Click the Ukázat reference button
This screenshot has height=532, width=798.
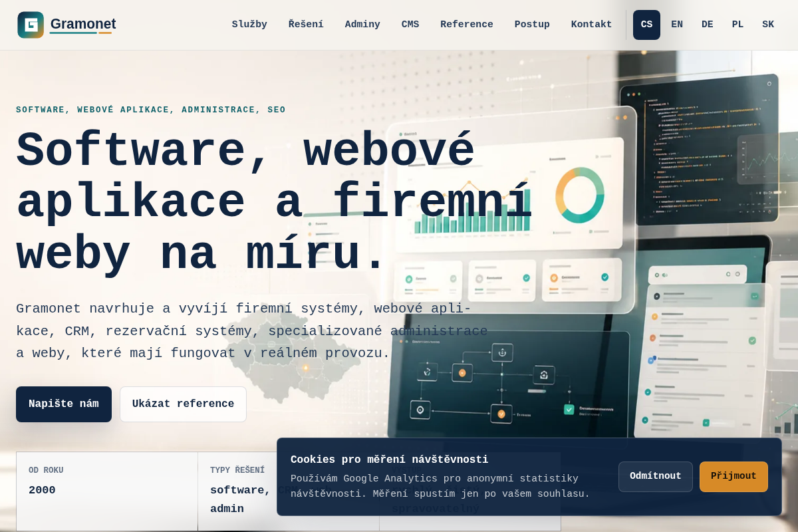[x=183, y=404]
